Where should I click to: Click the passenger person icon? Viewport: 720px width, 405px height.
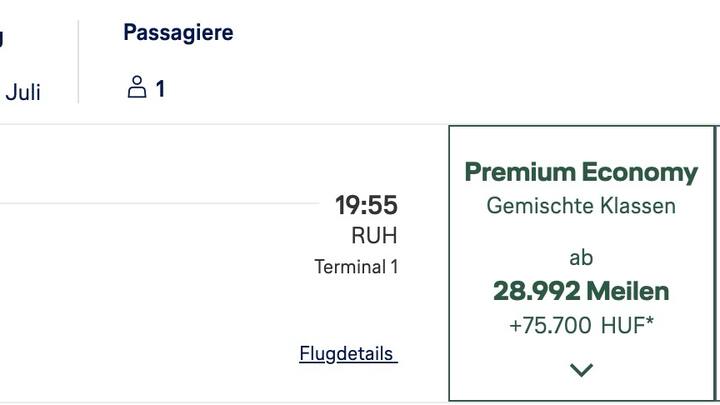[x=137, y=87]
